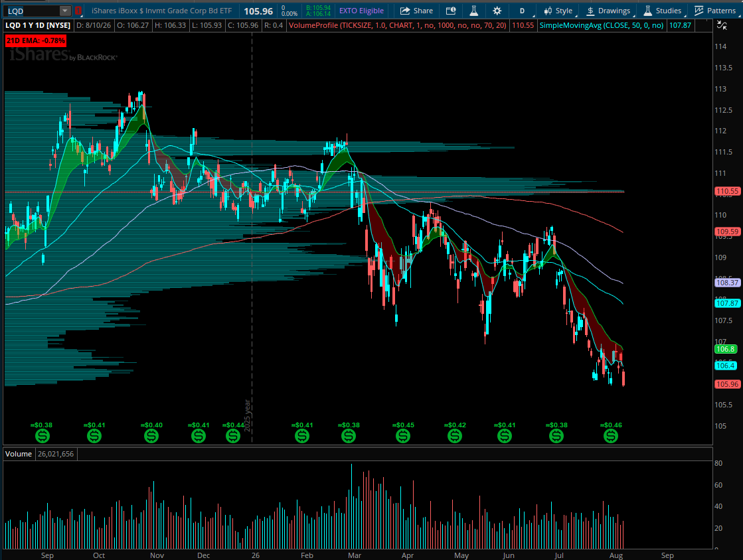Click the Mar label on time axis
The height and width of the screenshot is (560, 743).
tap(355, 555)
